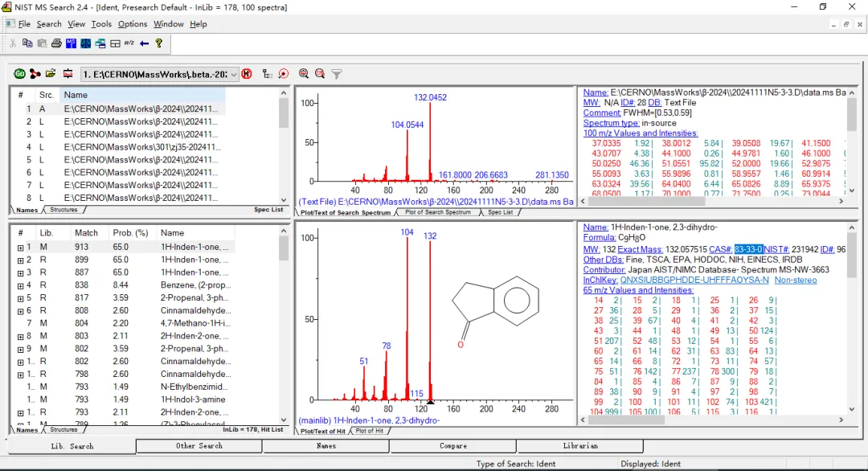Click the copy icon in toolbar
868x471 pixels.
tap(28, 43)
